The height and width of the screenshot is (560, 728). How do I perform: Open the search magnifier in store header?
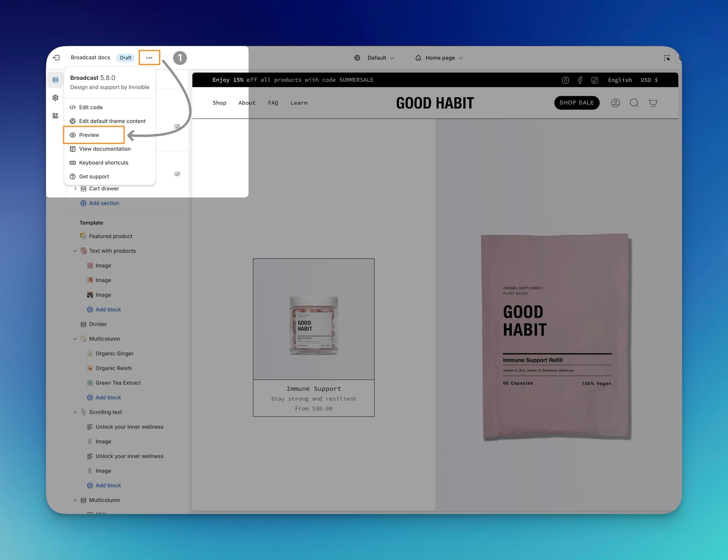pos(634,103)
